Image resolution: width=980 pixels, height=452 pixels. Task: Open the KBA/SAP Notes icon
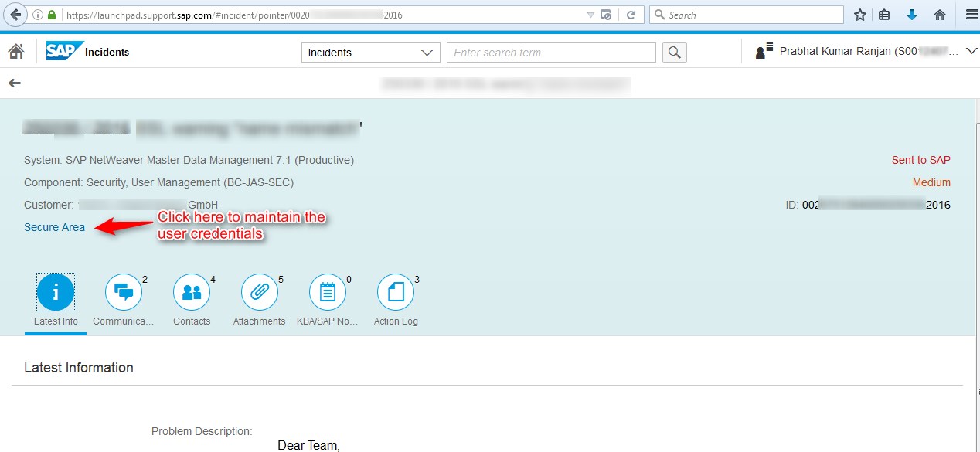click(x=328, y=293)
